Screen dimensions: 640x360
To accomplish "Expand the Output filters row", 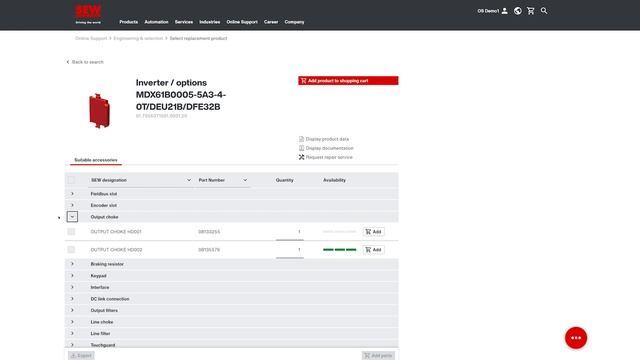I will click(72, 310).
